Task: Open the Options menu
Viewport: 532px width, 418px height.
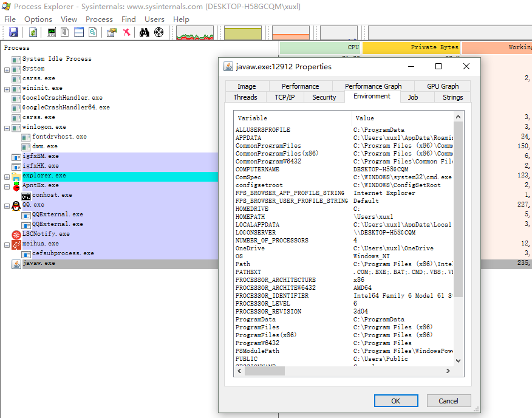Action: (38, 19)
